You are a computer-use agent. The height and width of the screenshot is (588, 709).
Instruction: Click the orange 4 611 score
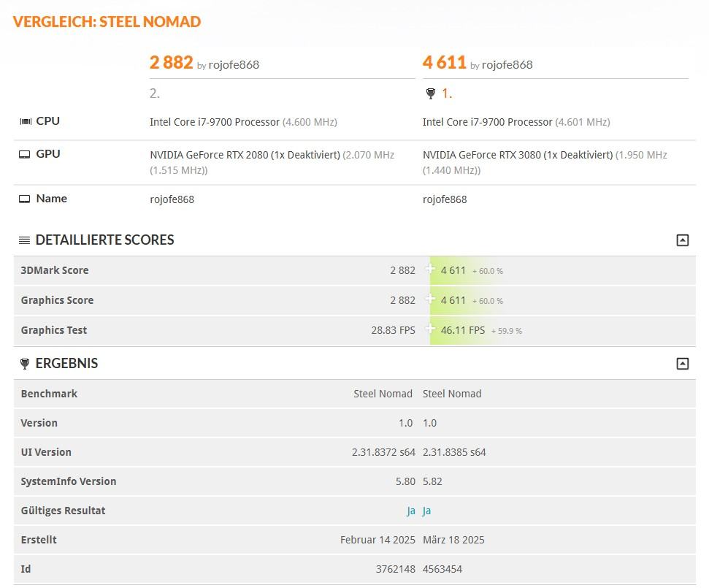point(444,63)
